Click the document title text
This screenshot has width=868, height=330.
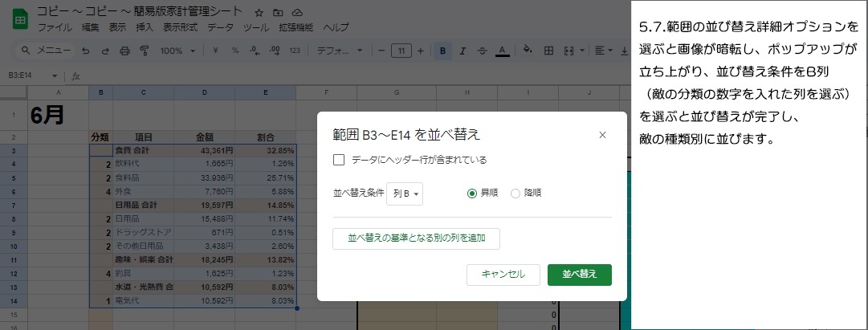tap(140, 11)
